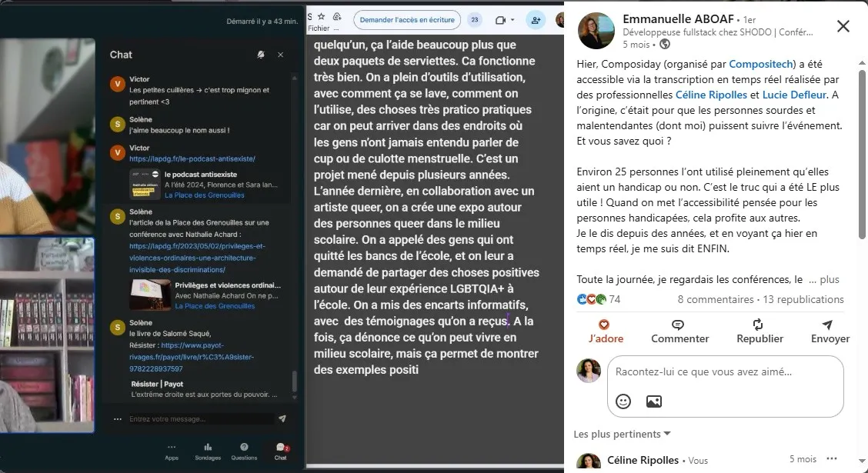Viewport: 868px width, 473px height.
Task: Open comment options three-dot menu
Action: (x=832, y=458)
